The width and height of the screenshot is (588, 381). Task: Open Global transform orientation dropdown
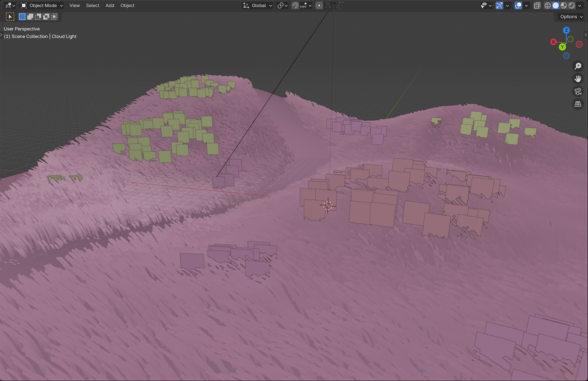258,6
